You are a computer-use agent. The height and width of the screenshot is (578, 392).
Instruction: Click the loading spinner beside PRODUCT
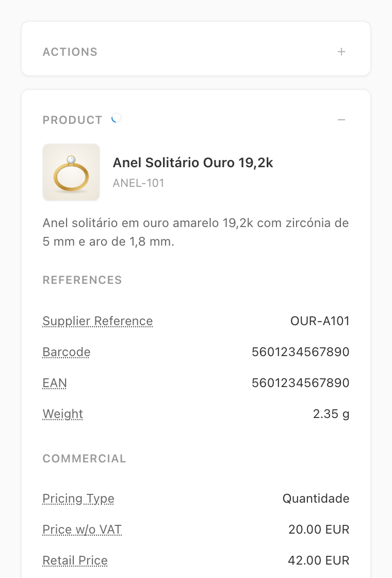coord(117,118)
